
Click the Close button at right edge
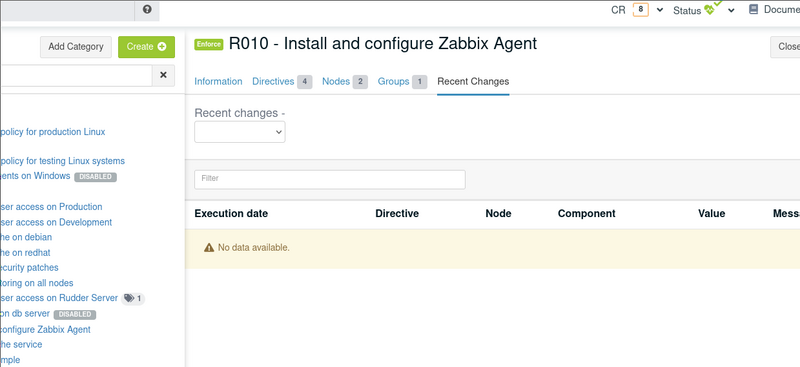[785, 46]
